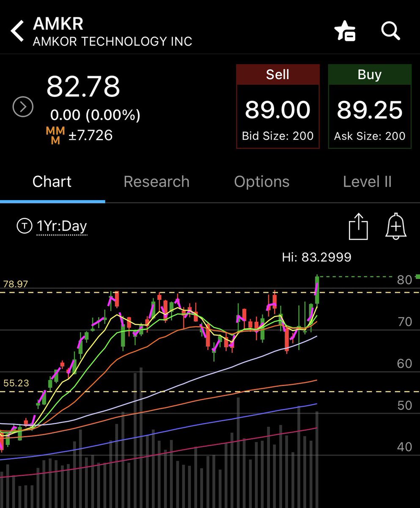
Task: Open the search magnifier icon
Action: tap(390, 31)
